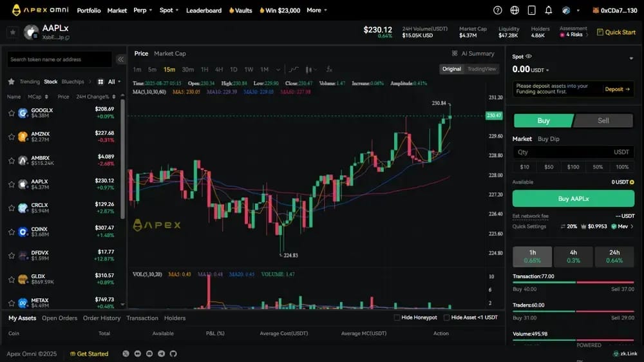Go to Portfolio page

pyautogui.click(x=89, y=10)
